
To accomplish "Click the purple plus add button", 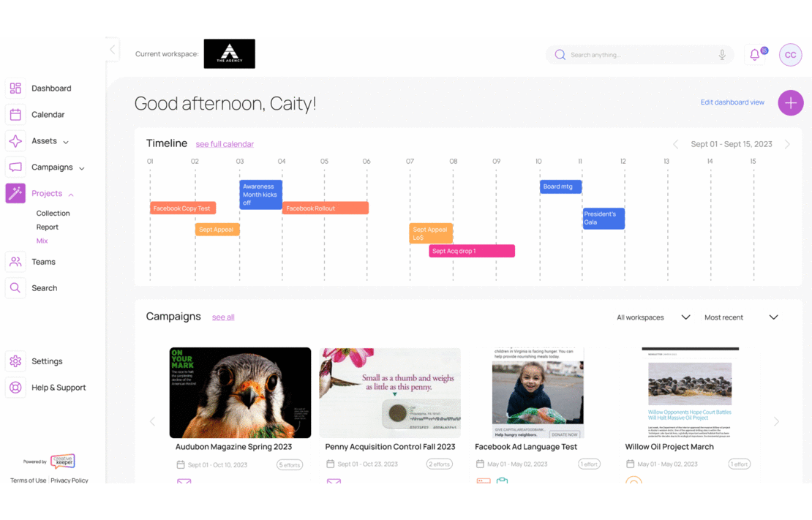I will pos(790,103).
